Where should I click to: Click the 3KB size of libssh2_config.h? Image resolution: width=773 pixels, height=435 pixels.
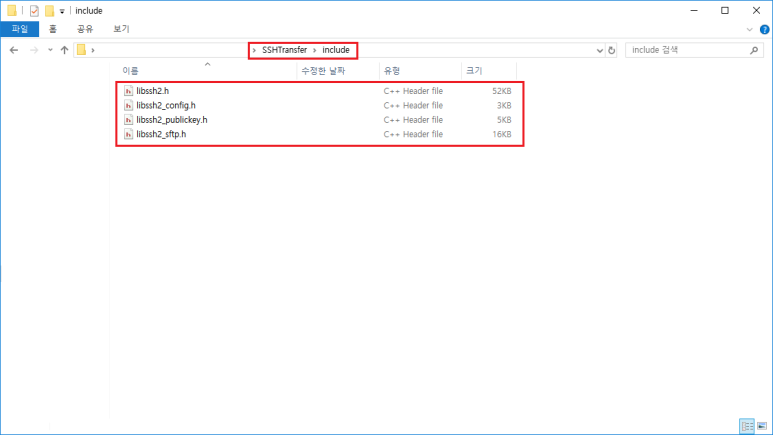click(x=504, y=105)
